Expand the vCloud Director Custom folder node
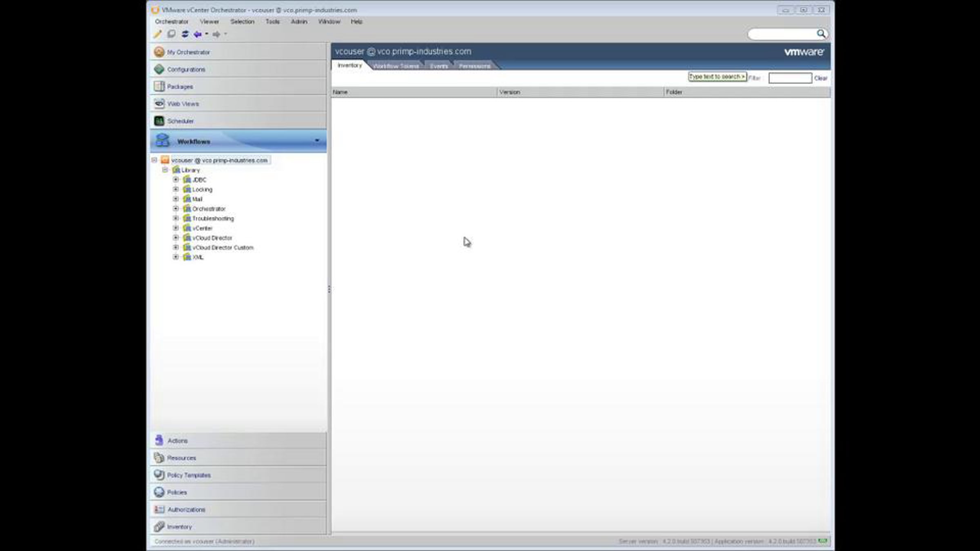The width and height of the screenshot is (980, 551). 176,247
